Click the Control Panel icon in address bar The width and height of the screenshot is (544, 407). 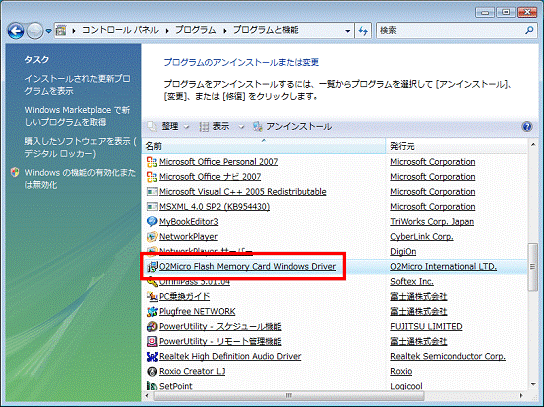coord(61,31)
